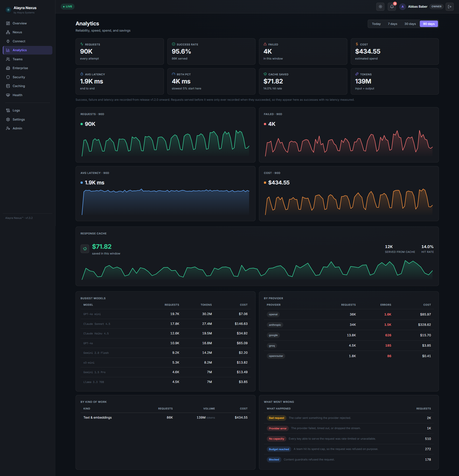Viewport: 459px width, 476px height.
Task: Click the OWNER role badge
Action: [437, 6]
